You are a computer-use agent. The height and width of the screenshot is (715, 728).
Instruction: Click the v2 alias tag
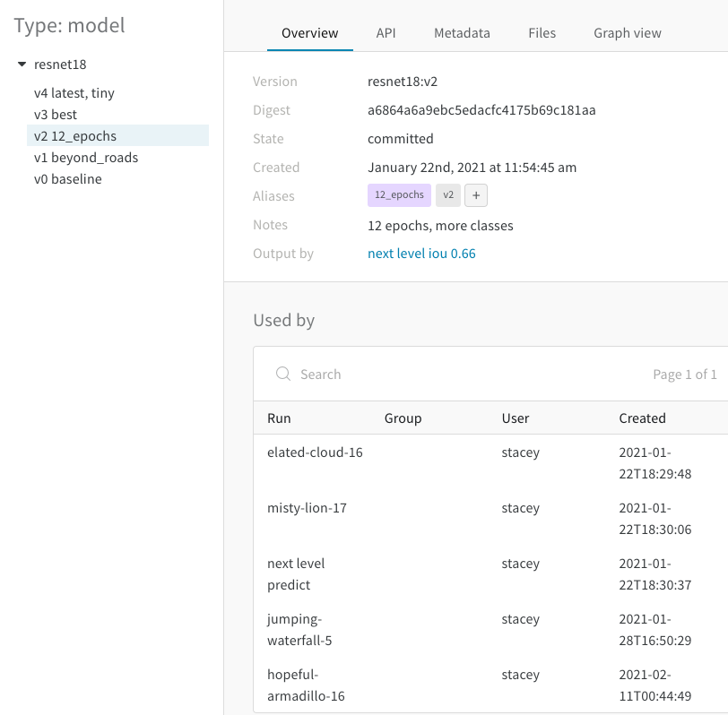point(448,194)
